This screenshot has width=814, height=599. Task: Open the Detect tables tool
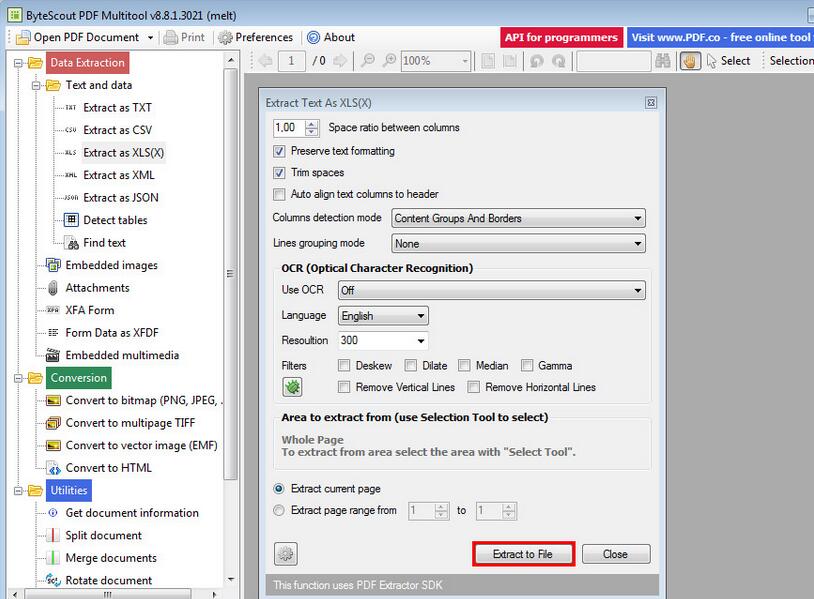pyautogui.click(x=115, y=220)
